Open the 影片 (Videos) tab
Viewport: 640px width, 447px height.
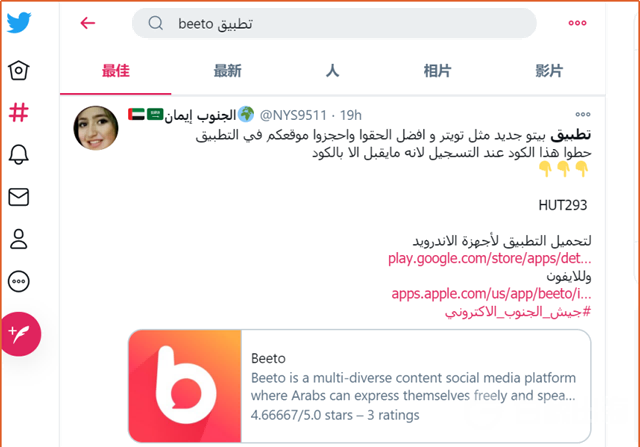pos(549,71)
